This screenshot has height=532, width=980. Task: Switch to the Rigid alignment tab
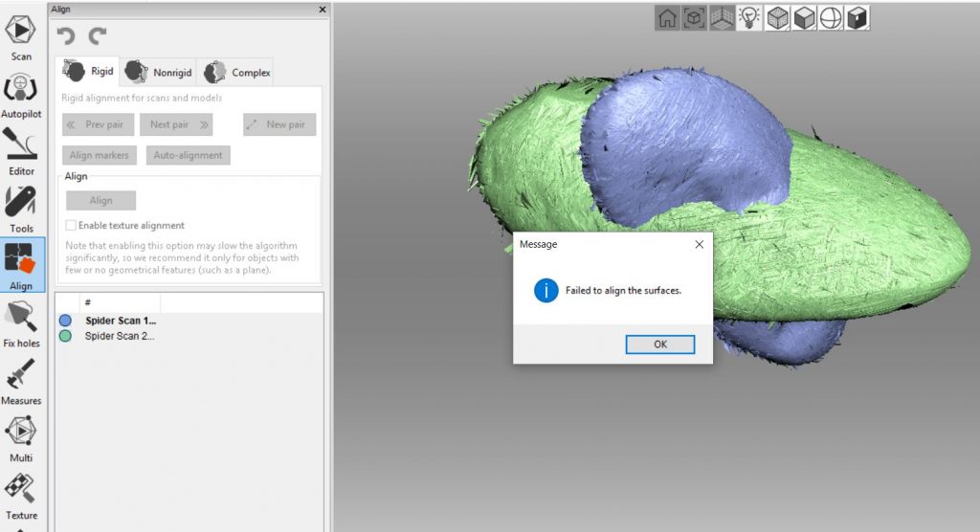(88, 71)
